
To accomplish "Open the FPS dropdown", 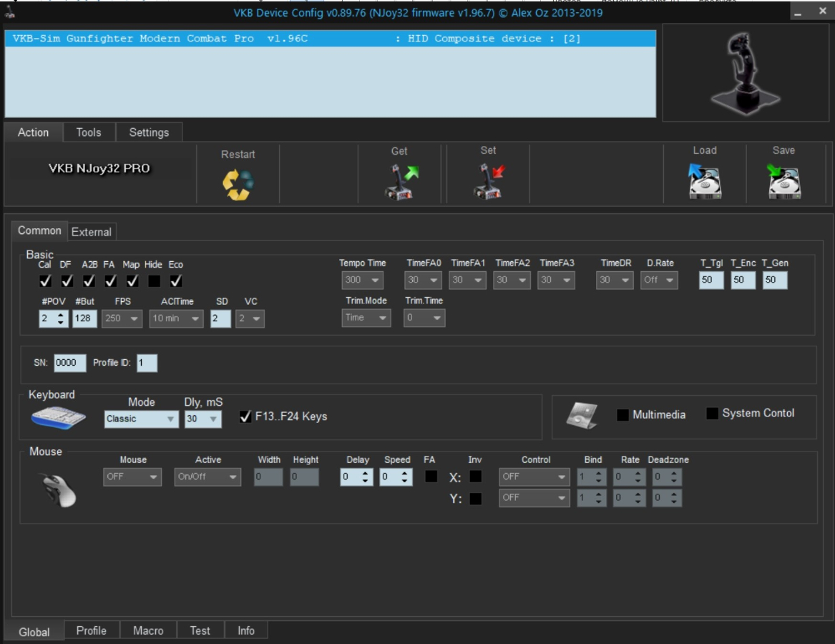I will click(122, 318).
